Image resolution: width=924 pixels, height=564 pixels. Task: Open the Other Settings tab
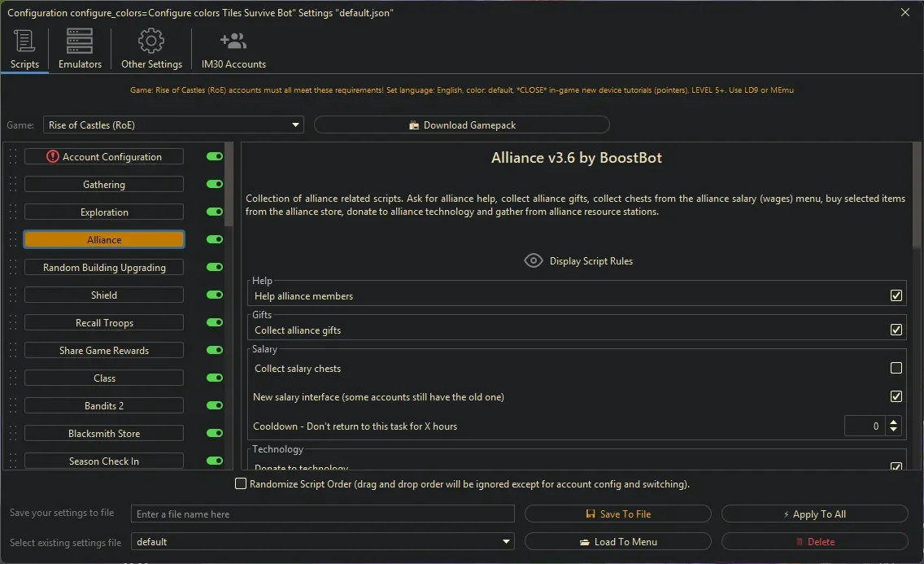click(x=151, y=49)
